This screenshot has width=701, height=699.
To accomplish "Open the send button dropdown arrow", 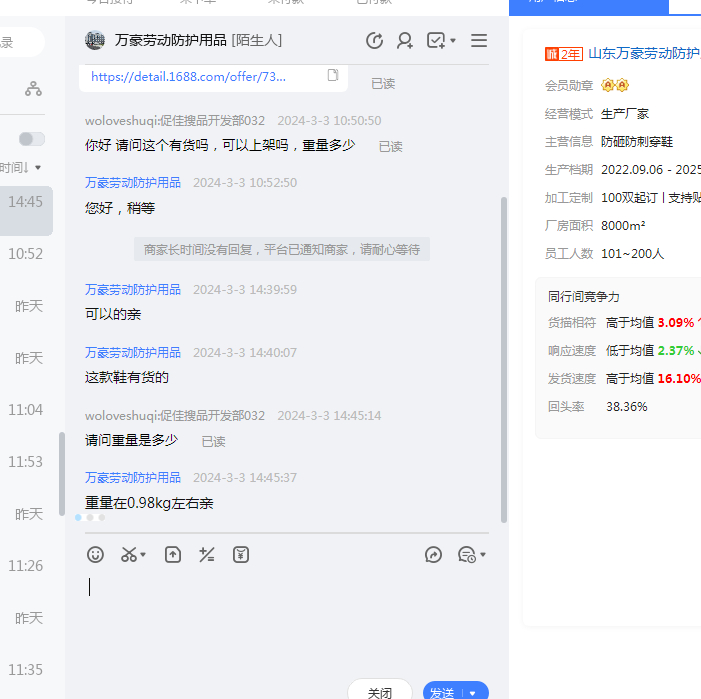I will point(473,692).
